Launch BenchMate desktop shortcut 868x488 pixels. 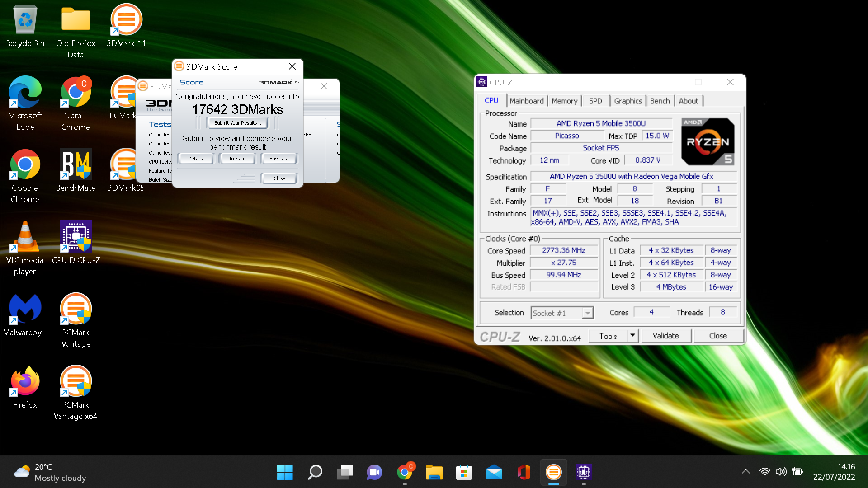75,170
